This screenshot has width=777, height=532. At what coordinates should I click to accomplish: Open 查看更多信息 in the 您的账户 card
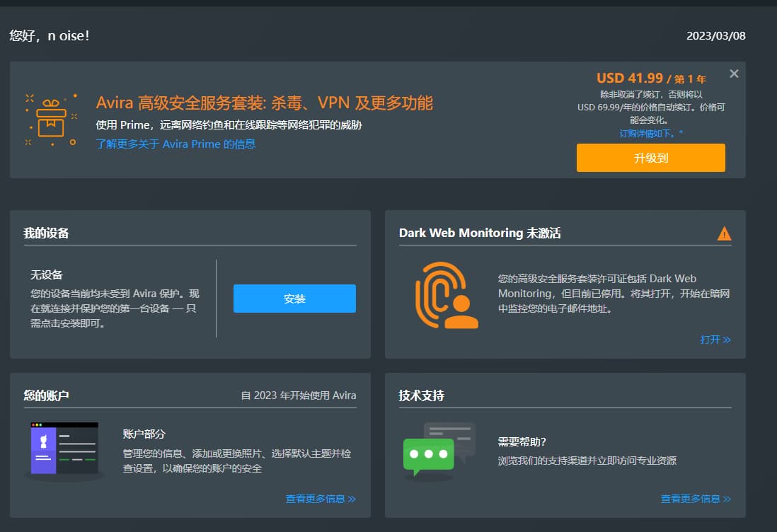[321, 499]
